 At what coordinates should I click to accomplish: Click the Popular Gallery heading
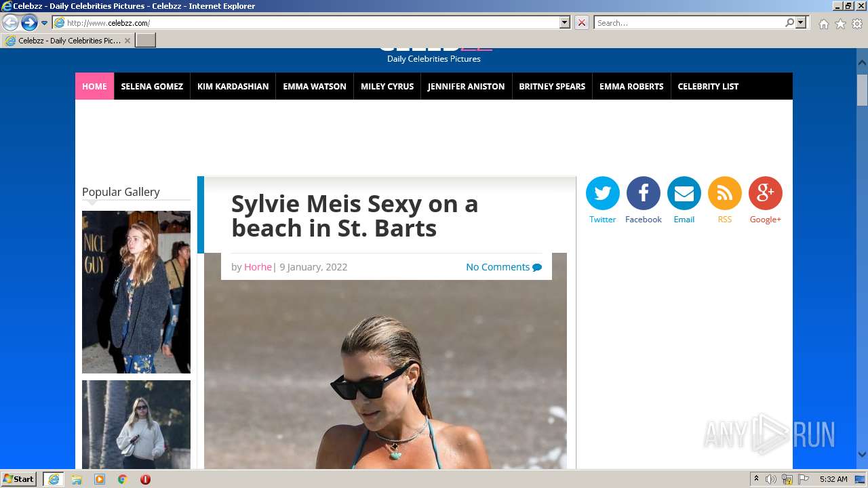click(x=121, y=192)
